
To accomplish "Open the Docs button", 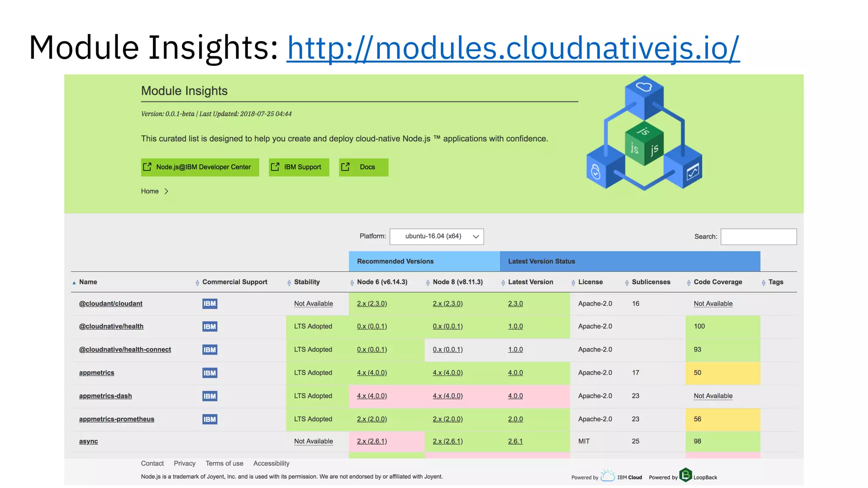I will [x=364, y=167].
